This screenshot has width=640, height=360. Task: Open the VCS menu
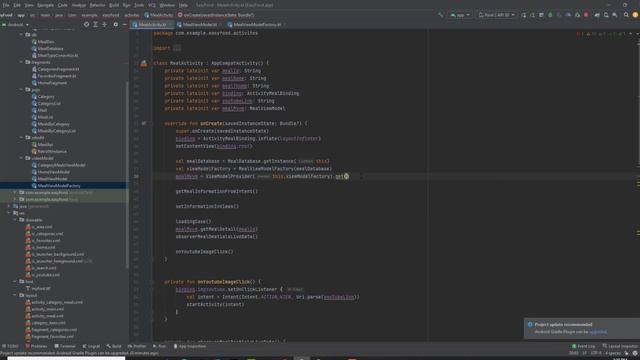click(x=152, y=5)
